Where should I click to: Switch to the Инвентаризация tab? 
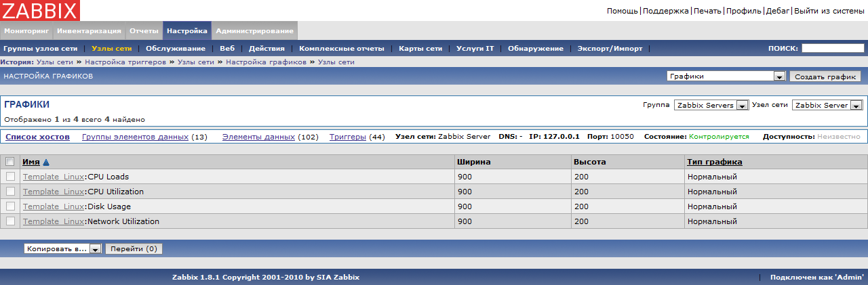click(x=89, y=31)
